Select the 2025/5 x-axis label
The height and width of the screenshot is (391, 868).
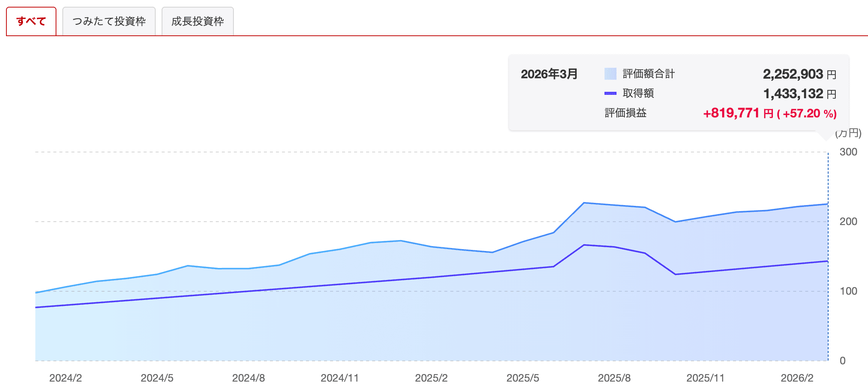point(523,378)
